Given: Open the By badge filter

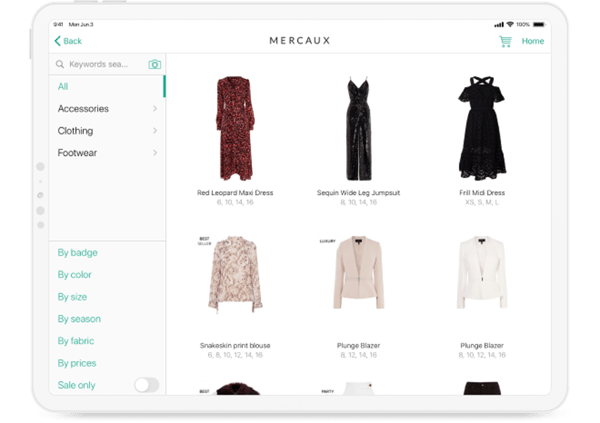Looking at the screenshot, I should click(x=77, y=253).
